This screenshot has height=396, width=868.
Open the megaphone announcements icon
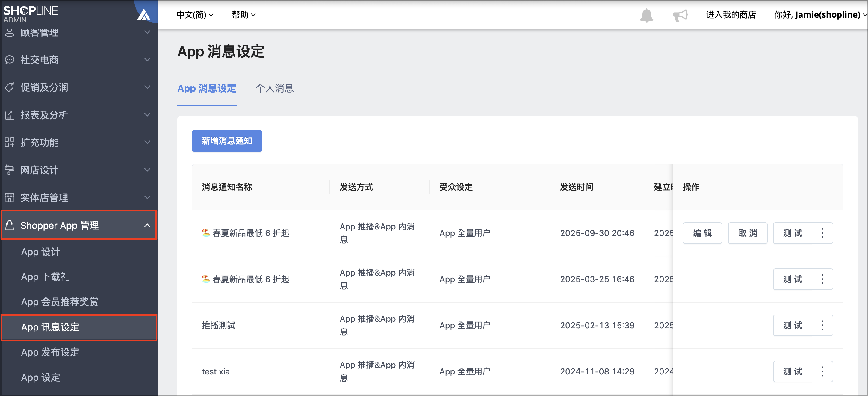[x=680, y=15]
